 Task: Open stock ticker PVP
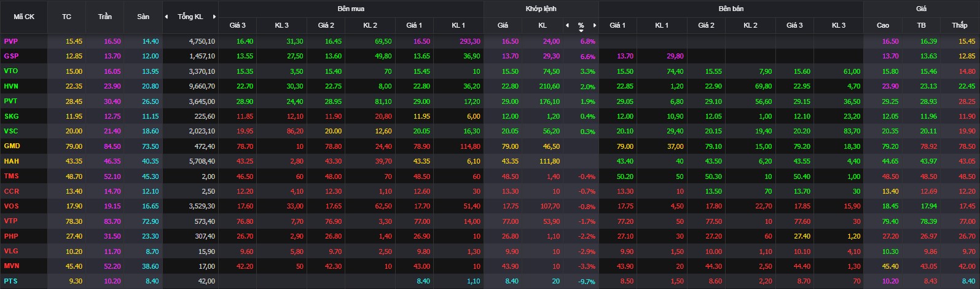11,41
